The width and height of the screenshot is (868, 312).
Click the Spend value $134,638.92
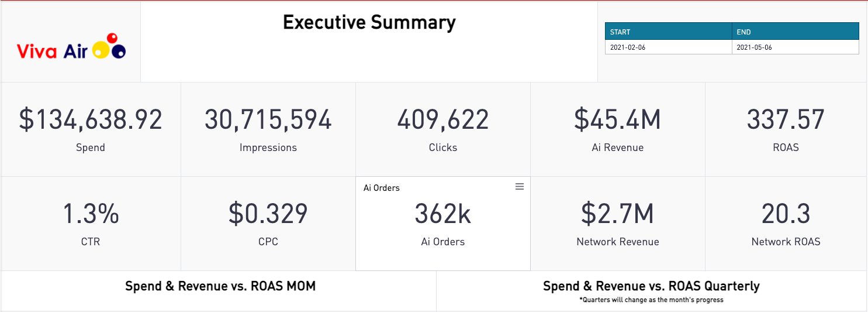(x=91, y=119)
